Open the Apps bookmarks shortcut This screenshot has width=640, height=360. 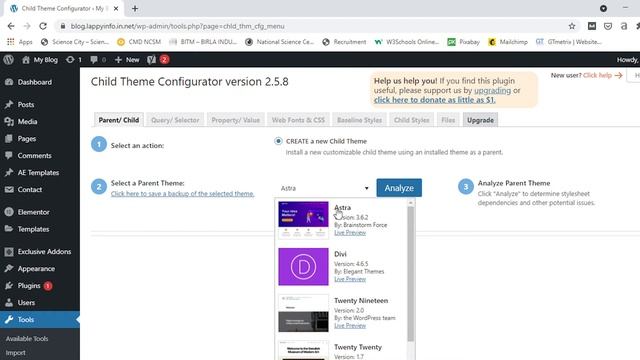tap(20, 42)
